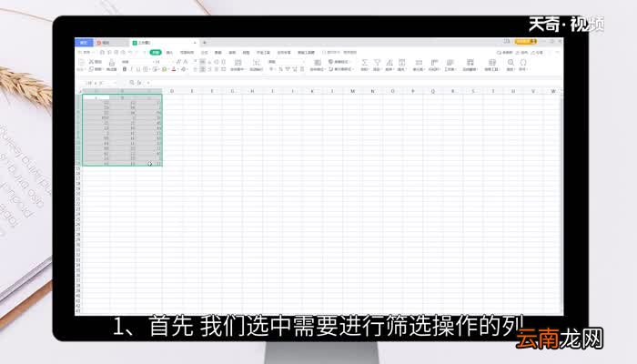Click the Rows and Columns icon
The height and width of the screenshot is (364, 637).
(x=434, y=62)
